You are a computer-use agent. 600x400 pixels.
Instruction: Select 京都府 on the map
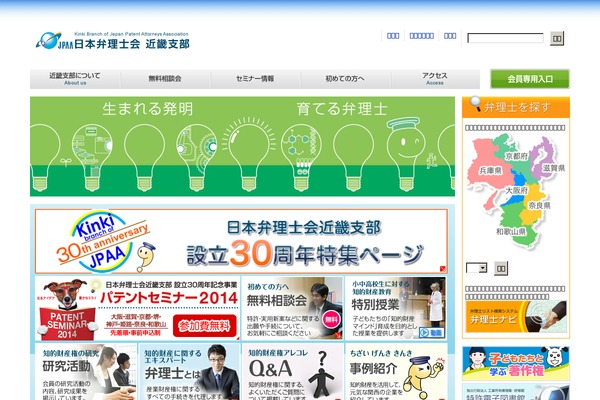(x=517, y=156)
